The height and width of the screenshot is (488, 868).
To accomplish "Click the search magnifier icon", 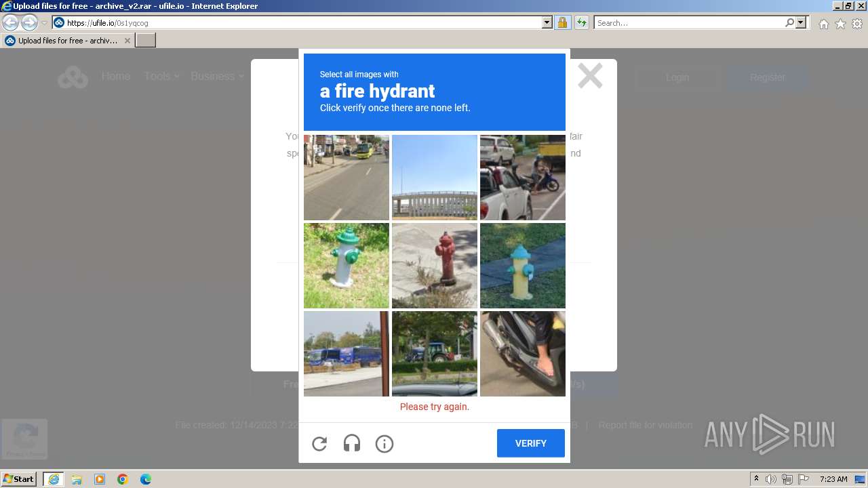I will [x=789, y=23].
